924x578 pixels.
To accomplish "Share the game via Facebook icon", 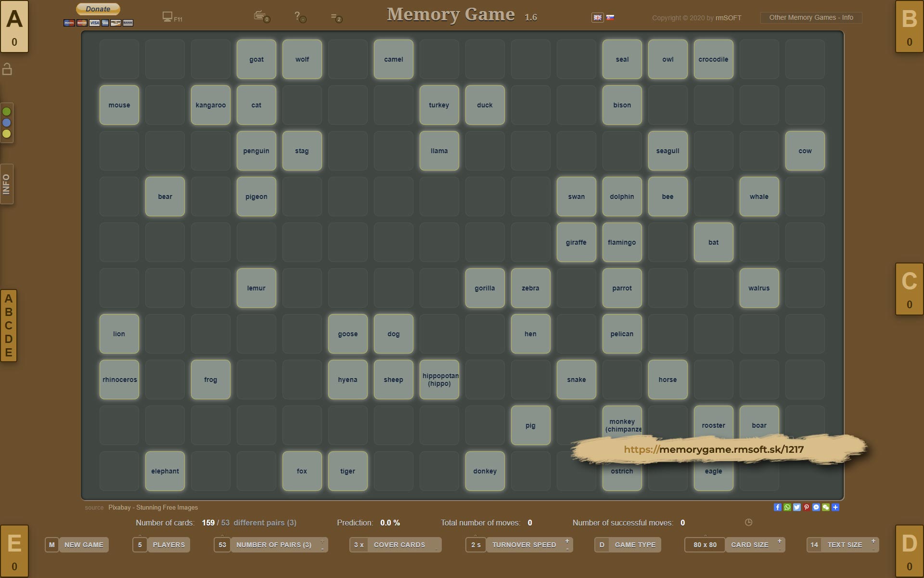I will 777,507.
